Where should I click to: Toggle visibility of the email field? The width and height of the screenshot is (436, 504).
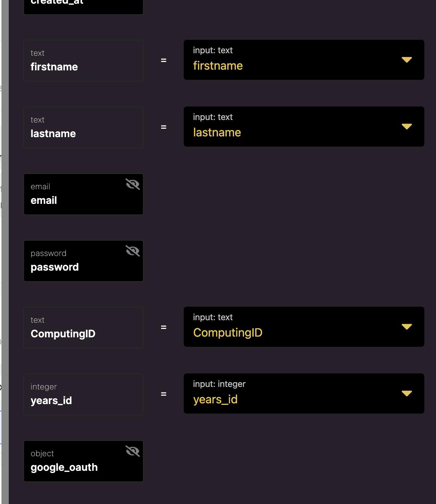click(x=133, y=185)
